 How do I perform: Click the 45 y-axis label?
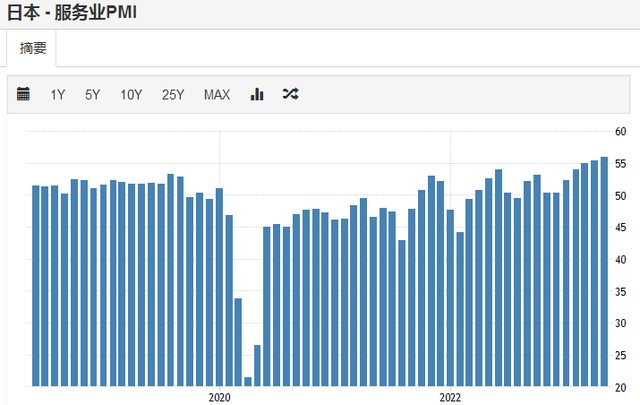click(x=620, y=227)
